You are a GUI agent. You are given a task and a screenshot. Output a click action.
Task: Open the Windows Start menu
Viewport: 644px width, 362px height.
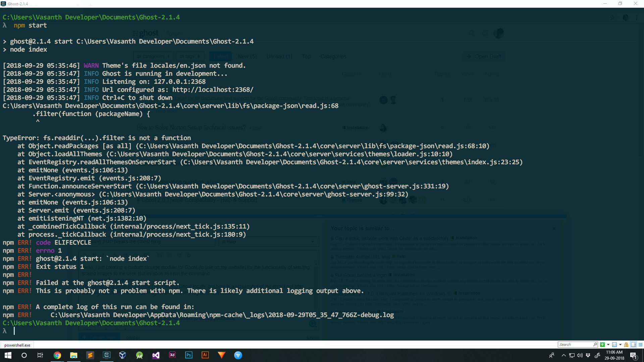[x=8, y=355]
